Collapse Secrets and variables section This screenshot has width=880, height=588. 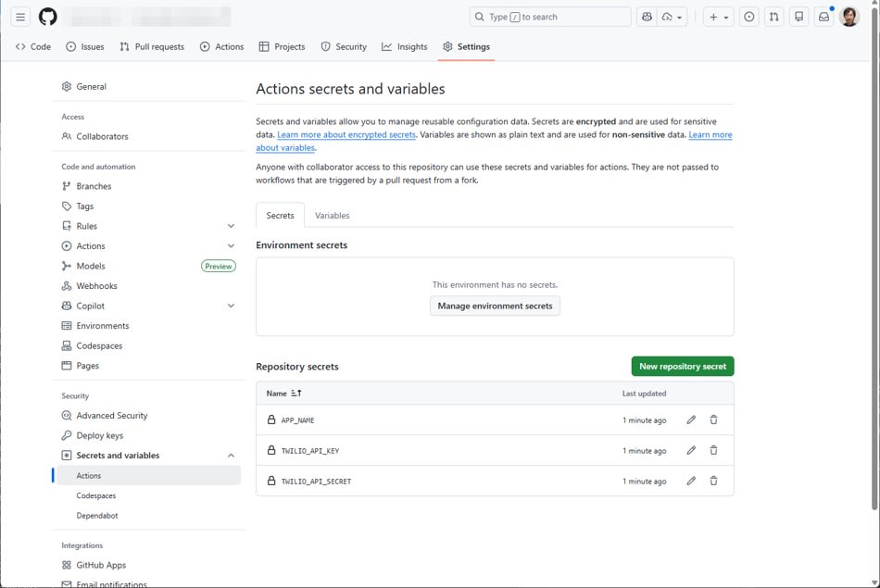(x=231, y=456)
